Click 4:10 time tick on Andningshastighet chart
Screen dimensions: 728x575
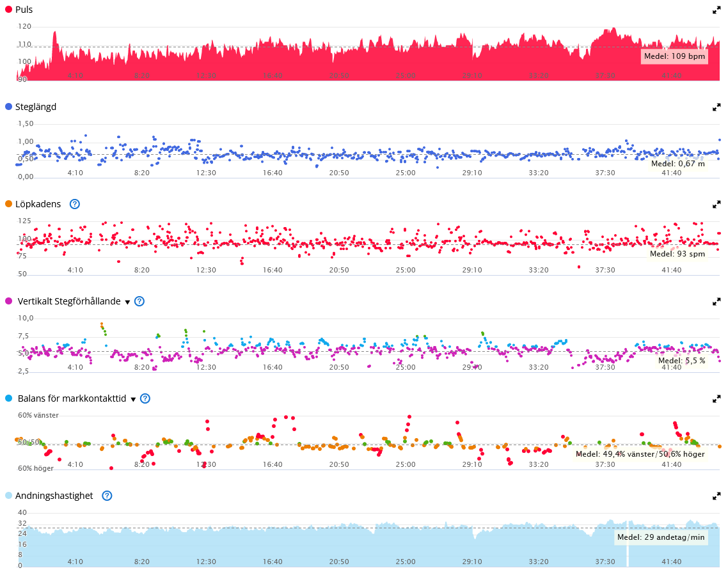pyautogui.click(x=75, y=562)
